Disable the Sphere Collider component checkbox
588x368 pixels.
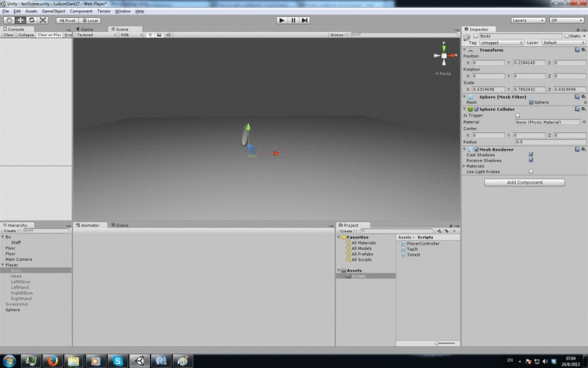(x=476, y=109)
